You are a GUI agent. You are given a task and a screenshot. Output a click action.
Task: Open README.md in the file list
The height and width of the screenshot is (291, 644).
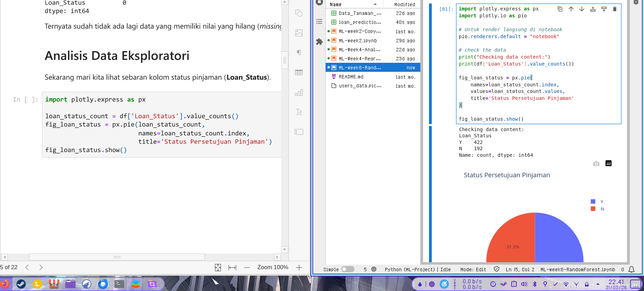click(x=351, y=77)
